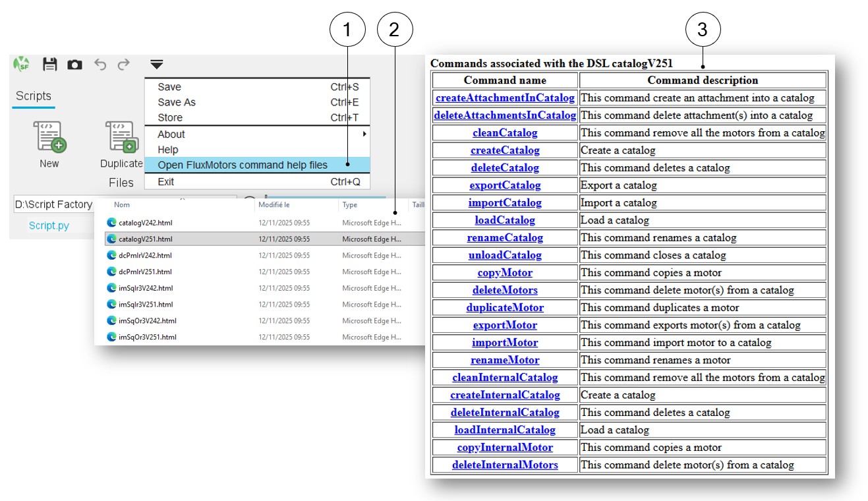Viewport: 868px width, 501px height.
Task: Click Edge icon next to dcPmIrV251.html
Action: pos(111,272)
